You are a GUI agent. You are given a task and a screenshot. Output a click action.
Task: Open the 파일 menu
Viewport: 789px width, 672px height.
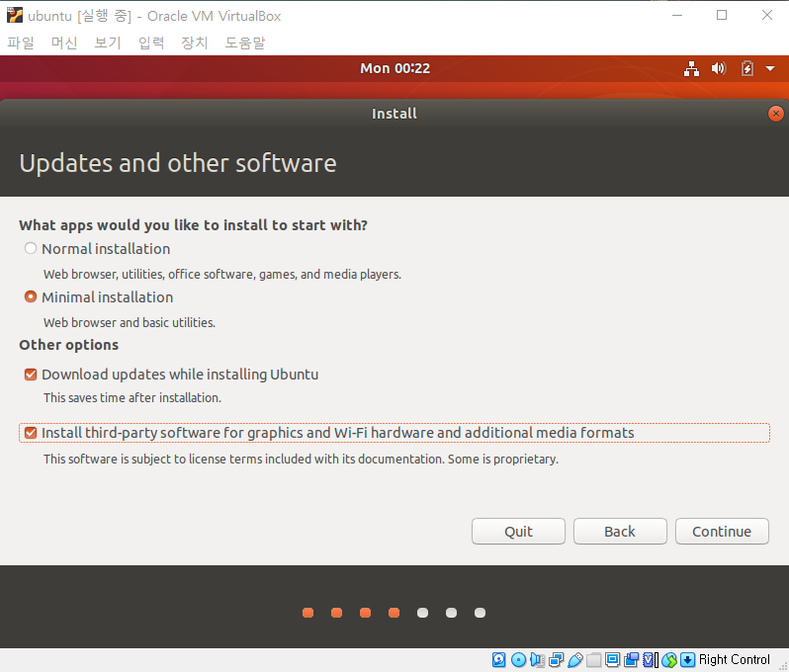pyautogui.click(x=21, y=42)
